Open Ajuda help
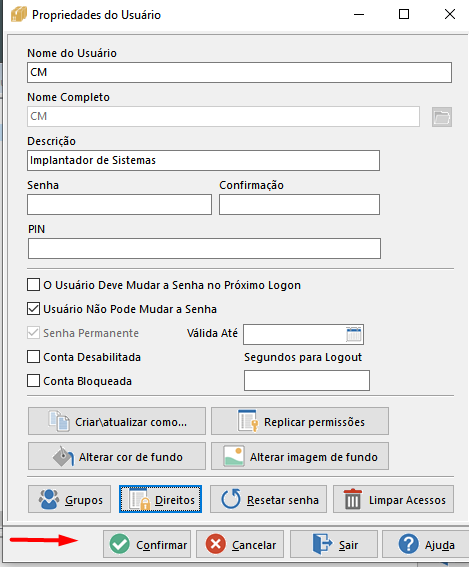469x567 pixels. click(426, 544)
